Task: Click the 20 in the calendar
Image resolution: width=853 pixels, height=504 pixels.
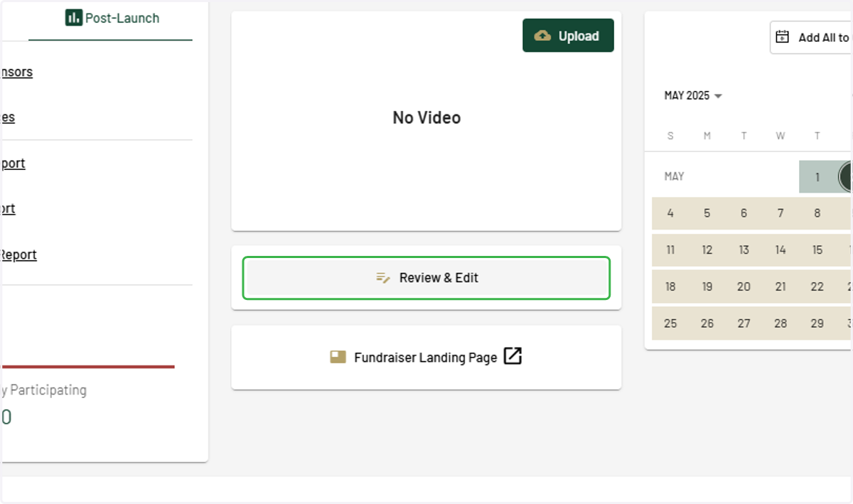Action: tap(744, 287)
